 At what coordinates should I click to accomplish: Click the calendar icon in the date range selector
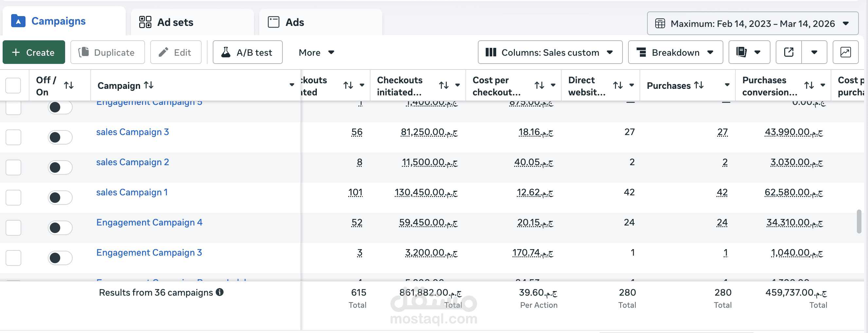pyautogui.click(x=661, y=23)
